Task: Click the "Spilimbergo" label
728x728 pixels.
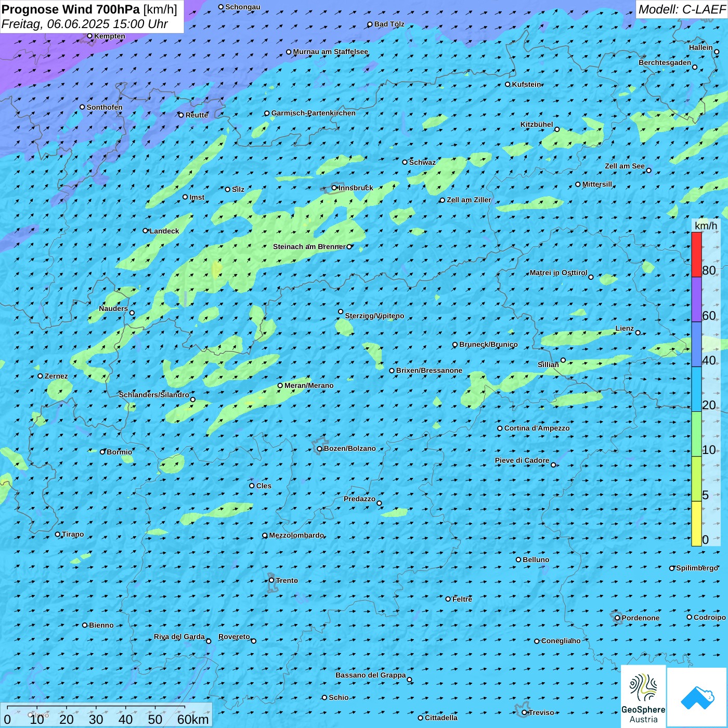Action: (x=697, y=568)
